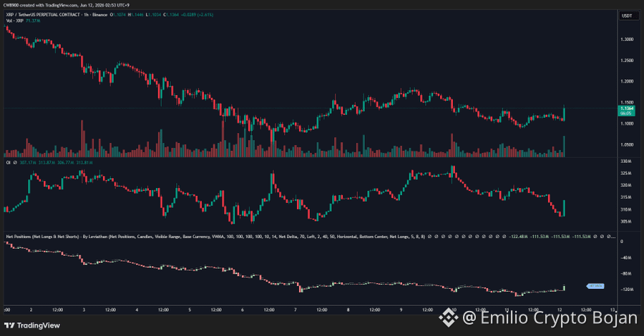Click the CWB900 created with TradingView.com header text
Screen dimensions: 644x336
(66, 5)
